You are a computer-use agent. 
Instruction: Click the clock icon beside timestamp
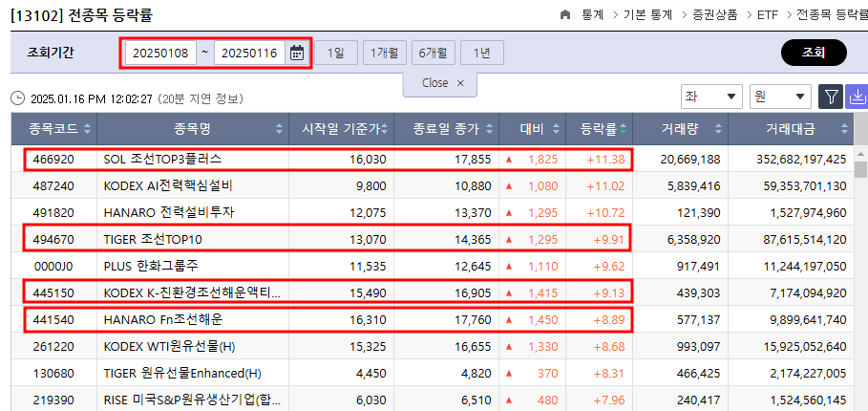18,99
